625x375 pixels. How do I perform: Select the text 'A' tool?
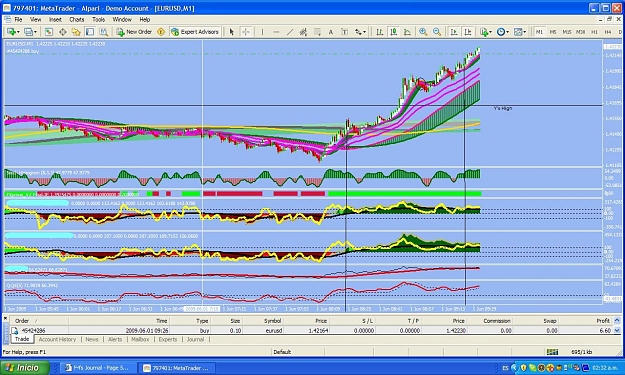coord(330,32)
